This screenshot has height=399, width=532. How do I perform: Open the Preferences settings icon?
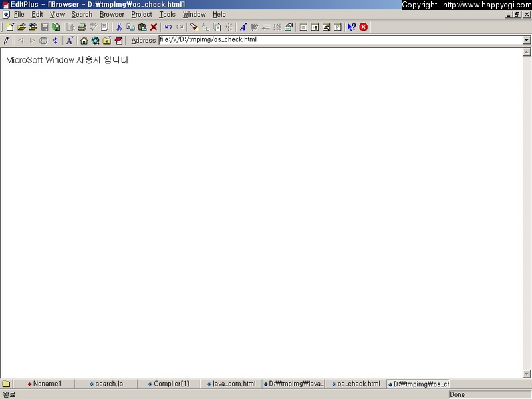(x=289, y=27)
